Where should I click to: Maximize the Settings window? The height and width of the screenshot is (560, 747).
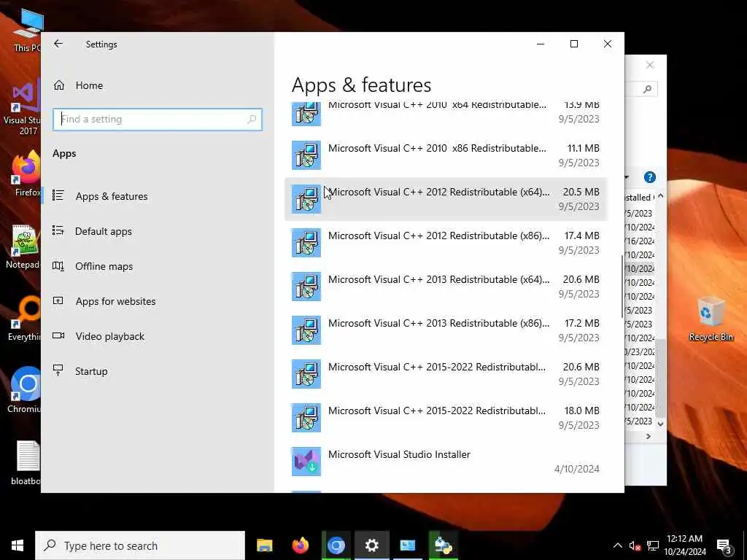coord(574,44)
